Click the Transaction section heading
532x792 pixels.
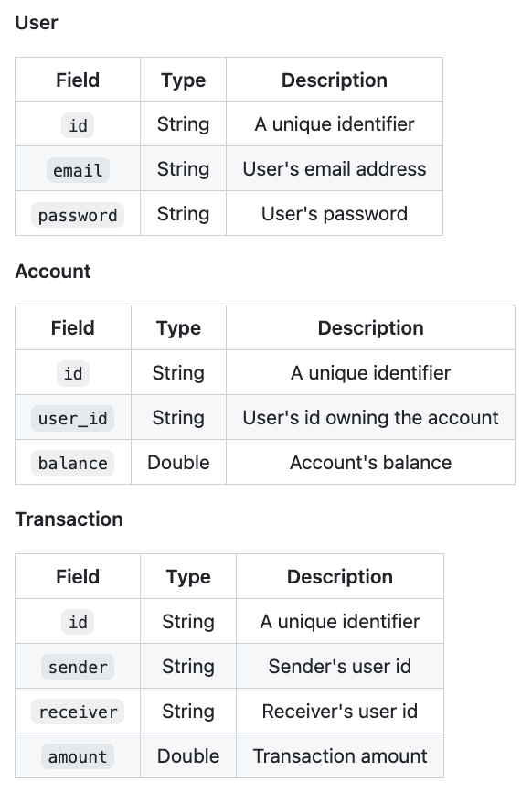tap(69, 519)
